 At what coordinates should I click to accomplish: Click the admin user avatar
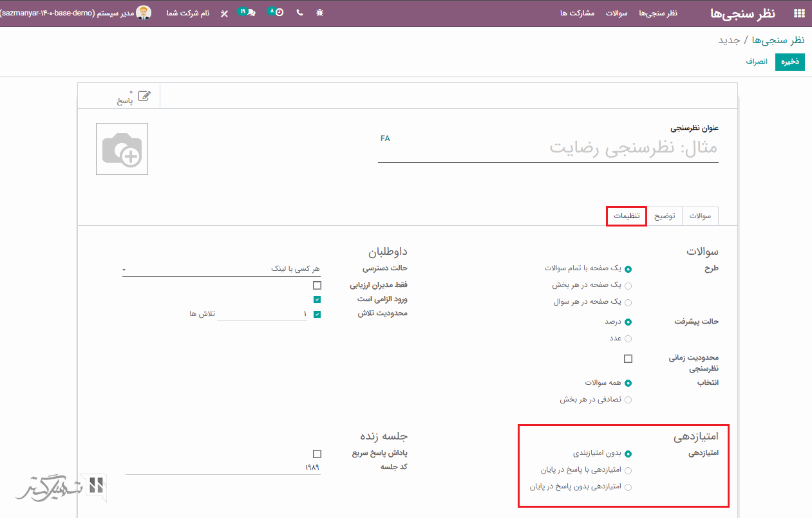[x=144, y=13]
